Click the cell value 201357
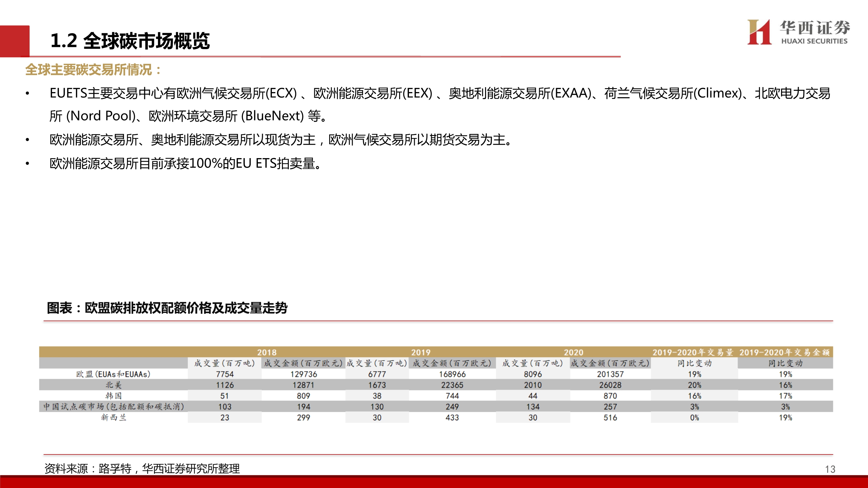 point(610,374)
